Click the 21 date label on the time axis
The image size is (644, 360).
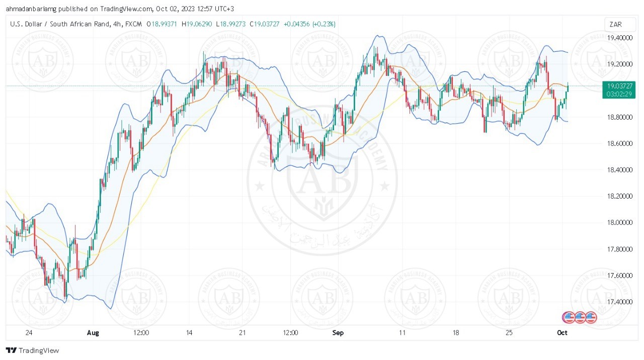click(242, 333)
